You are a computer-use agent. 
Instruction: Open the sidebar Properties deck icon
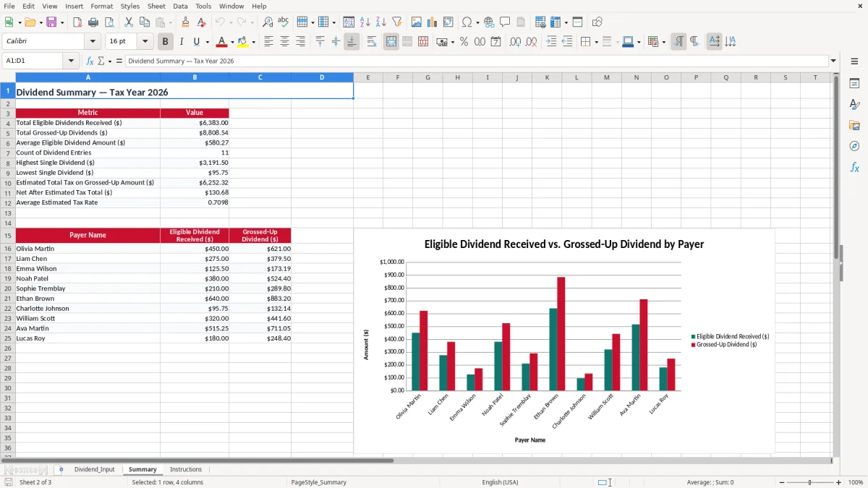(854, 84)
